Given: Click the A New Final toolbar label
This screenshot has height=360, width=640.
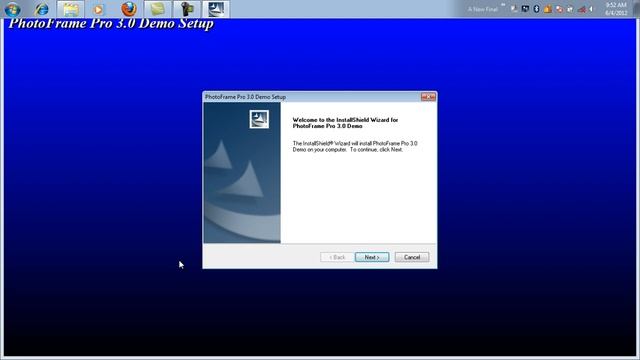Looking at the screenshot, I should (x=482, y=9).
